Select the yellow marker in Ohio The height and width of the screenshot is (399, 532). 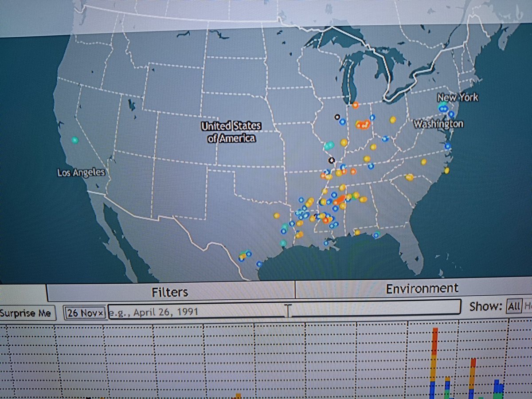(392, 120)
